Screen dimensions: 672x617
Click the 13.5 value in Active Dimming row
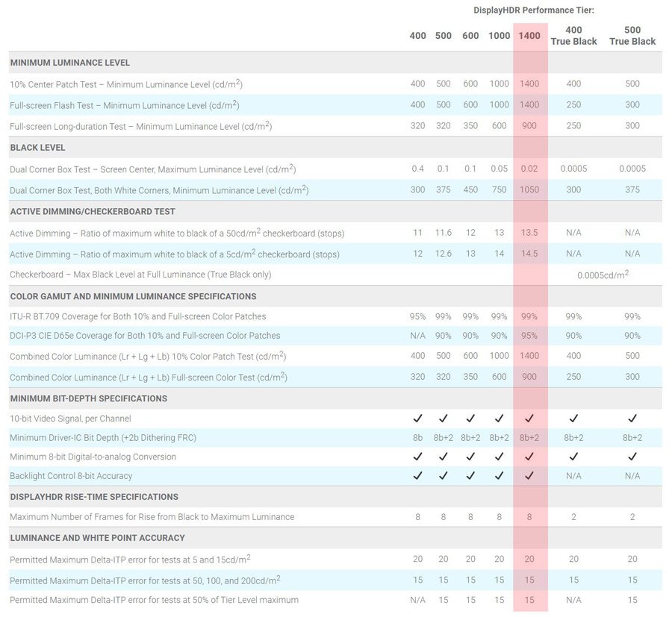(529, 233)
